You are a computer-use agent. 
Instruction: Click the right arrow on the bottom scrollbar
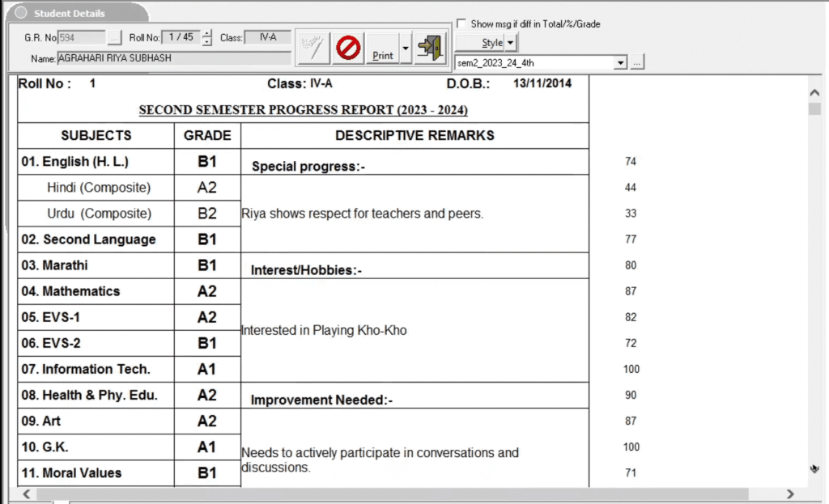click(790, 493)
